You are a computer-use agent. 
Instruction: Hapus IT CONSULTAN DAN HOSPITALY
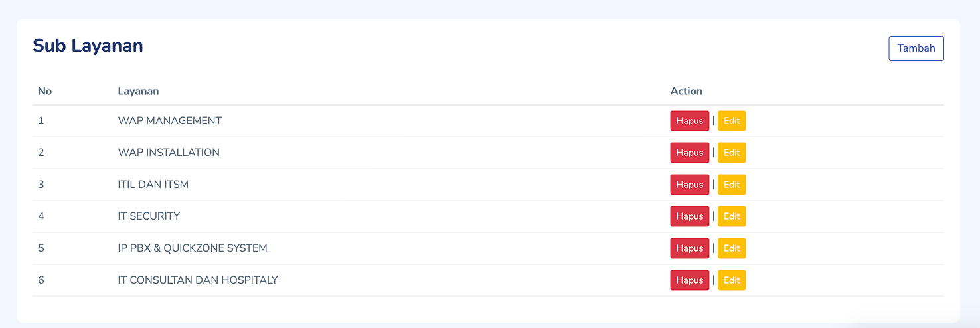tap(689, 280)
